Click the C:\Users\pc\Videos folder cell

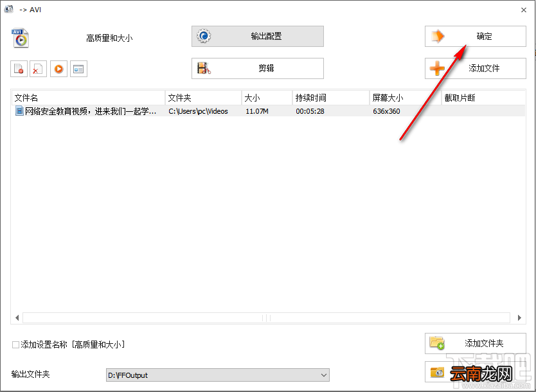point(198,111)
